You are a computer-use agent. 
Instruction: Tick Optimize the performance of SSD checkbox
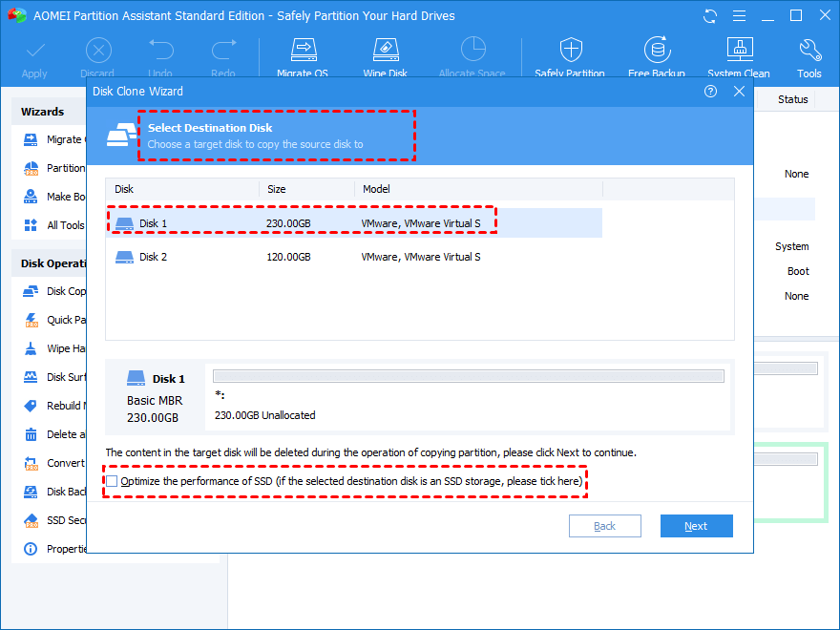pyautogui.click(x=112, y=481)
